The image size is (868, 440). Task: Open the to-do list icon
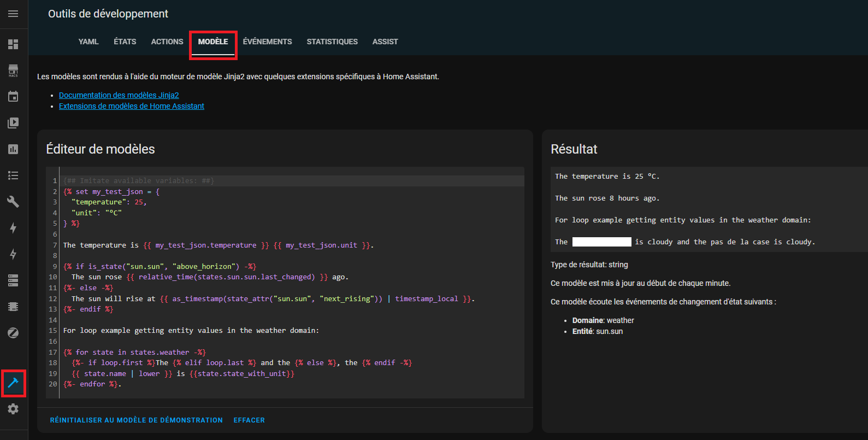[x=13, y=175]
